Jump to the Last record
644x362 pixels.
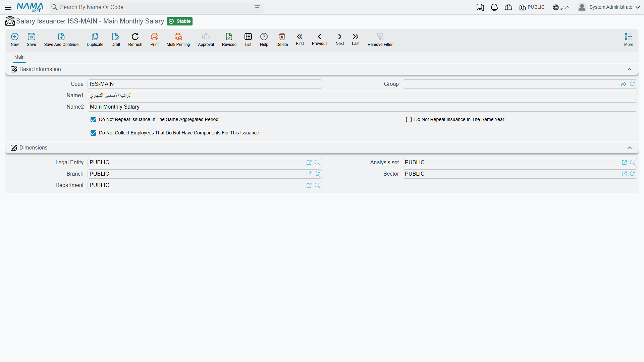coord(356,39)
